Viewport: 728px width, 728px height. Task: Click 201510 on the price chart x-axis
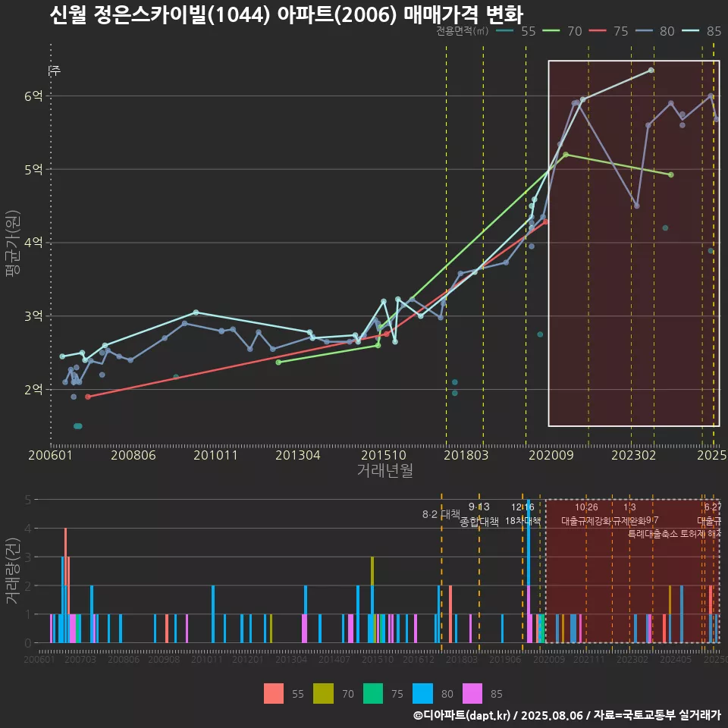(384, 455)
